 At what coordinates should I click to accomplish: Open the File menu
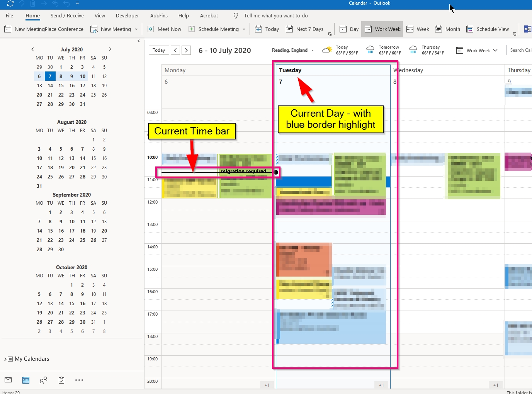(x=10, y=16)
